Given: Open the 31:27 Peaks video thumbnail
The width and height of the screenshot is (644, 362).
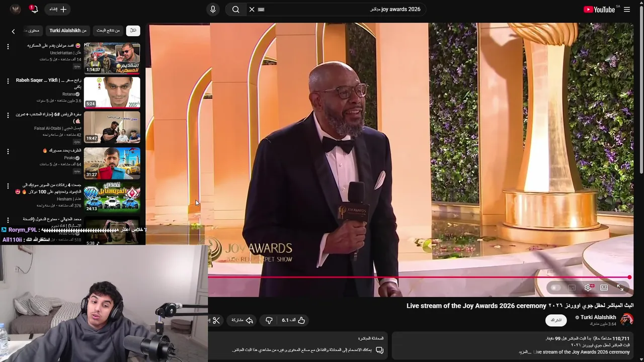Looking at the screenshot, I should tap(112, 163).
